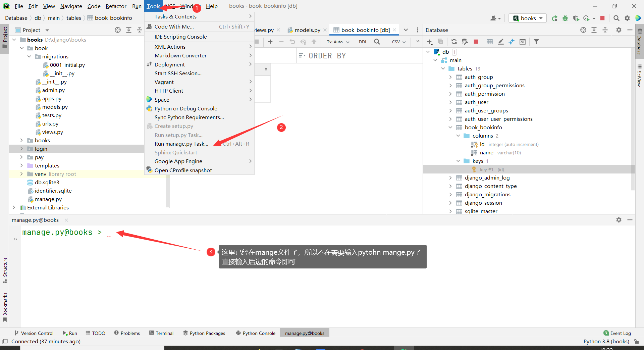Open the Structure side tool window

pos(5,270)
